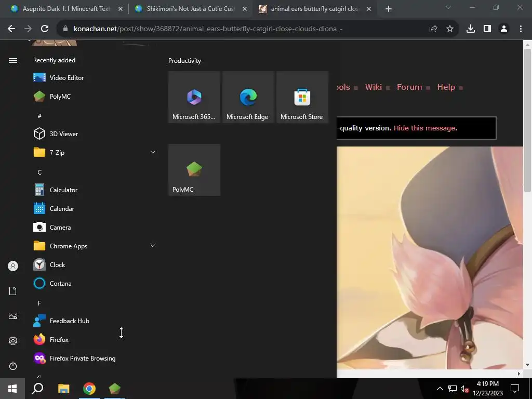Switch to PolyMC on the taskbar
This screenshot has width=532, height=399.
[x=115, y=389]
